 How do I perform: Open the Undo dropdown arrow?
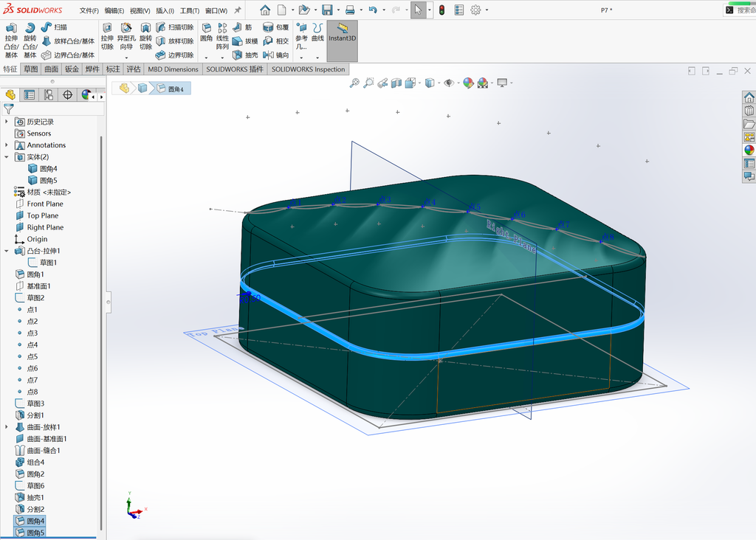pos(384,10)
